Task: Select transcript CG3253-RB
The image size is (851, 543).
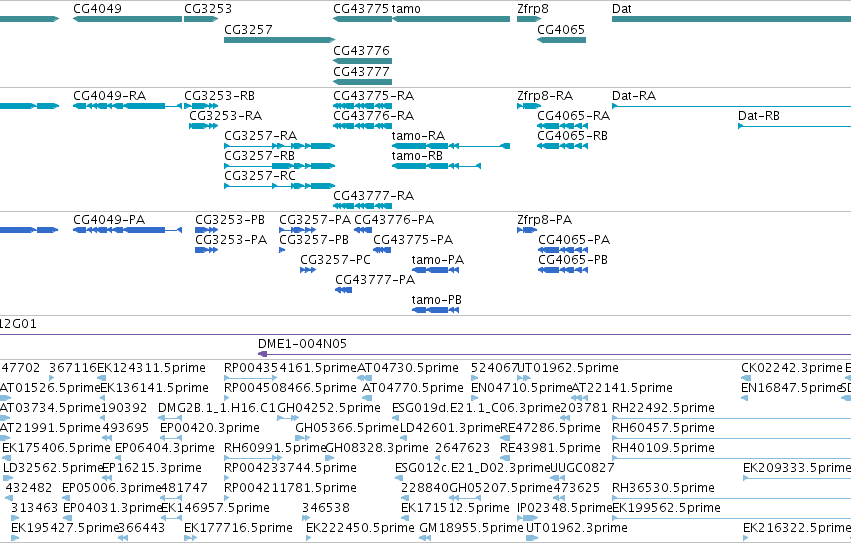Action: point(201,106)
